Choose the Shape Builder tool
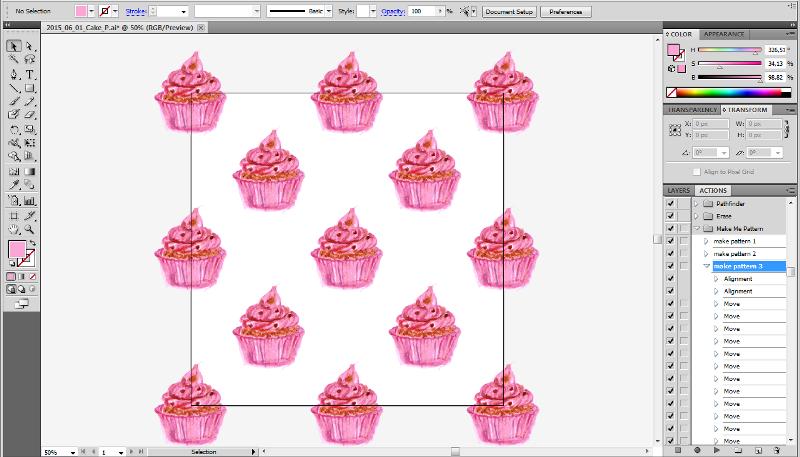The width and height of the screenshot is (800, 457). point(14,157)
